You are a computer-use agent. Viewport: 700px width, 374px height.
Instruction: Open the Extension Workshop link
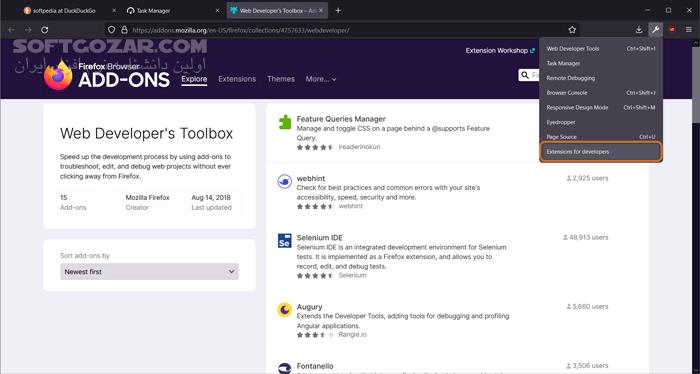pos(500,50)
